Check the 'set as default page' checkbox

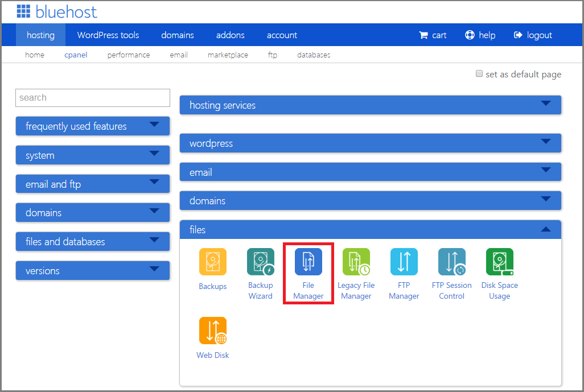[479, 74]
